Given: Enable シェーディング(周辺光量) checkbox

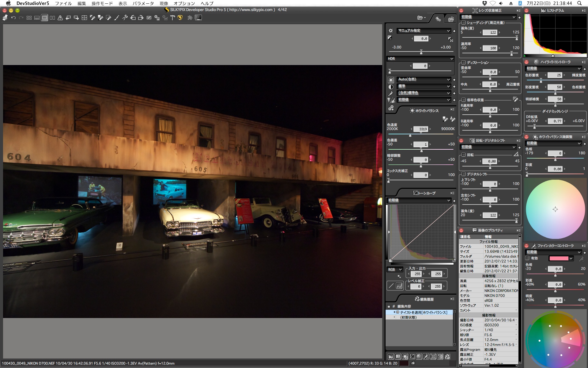Looking at the screenshot, I should [x=464, y=23].
